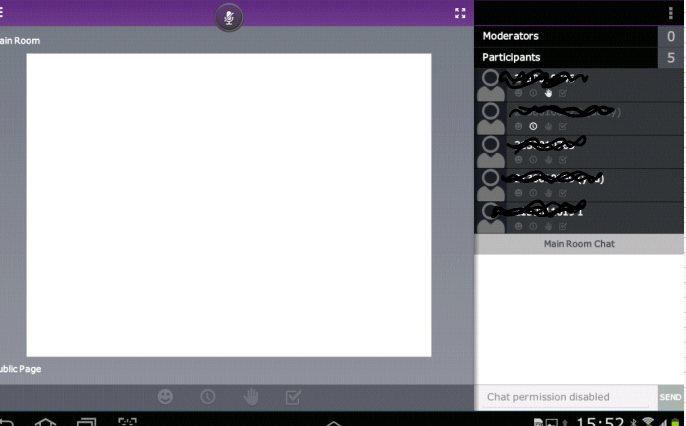Open polling response check icon in bottom toolbar
This screenshot has width=686, height=426.
point(293,397)
